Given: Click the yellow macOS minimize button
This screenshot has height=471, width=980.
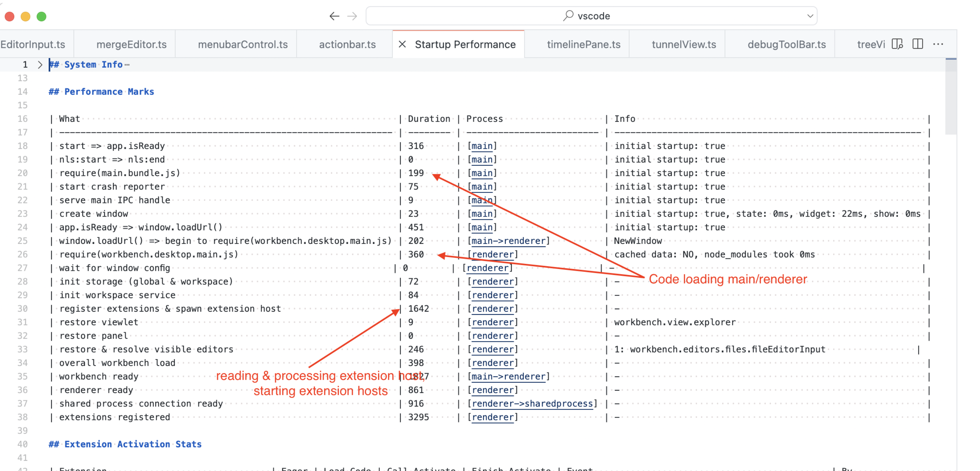Looking at the screenshot, I should point(26,16).
